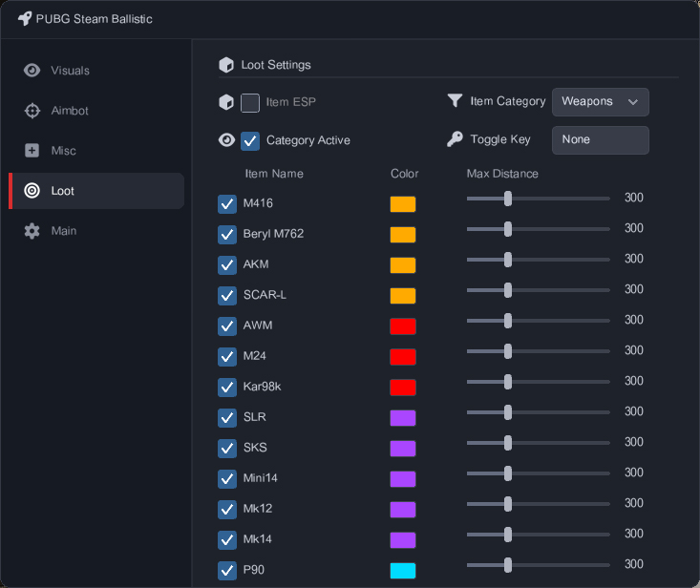Open the Kar98k color swatch
The image size is (700, 588).
403,388
